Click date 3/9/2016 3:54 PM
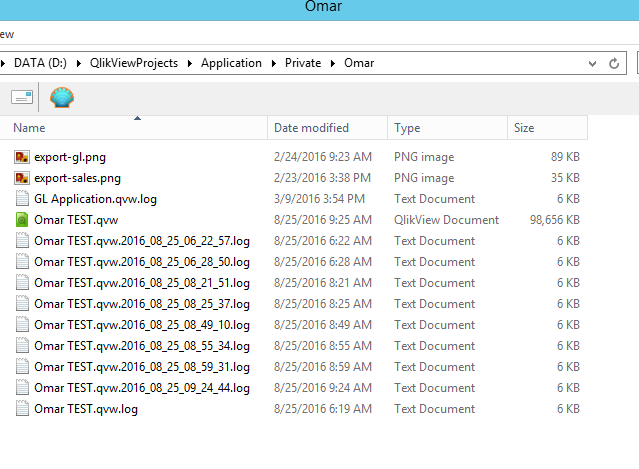Image resolution: width=639 pixels, height=469 pixels. click(x=319, y=199)
